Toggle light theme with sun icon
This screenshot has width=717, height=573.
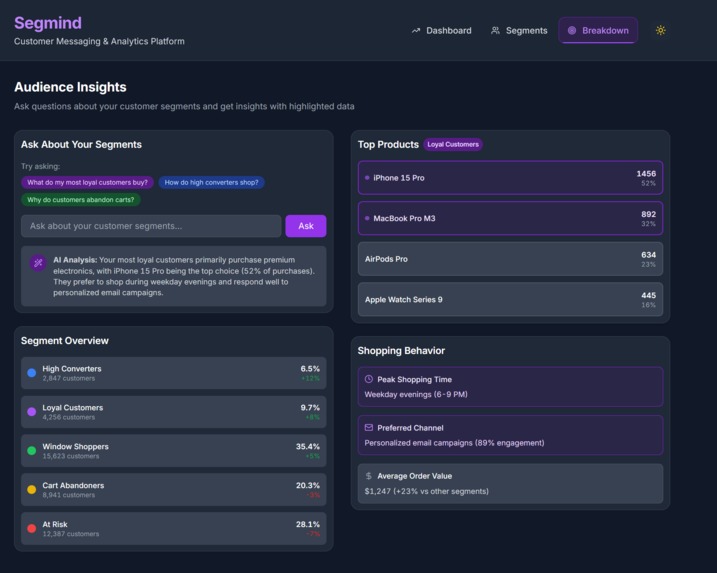pyautogui.click(x=660, y=30)
